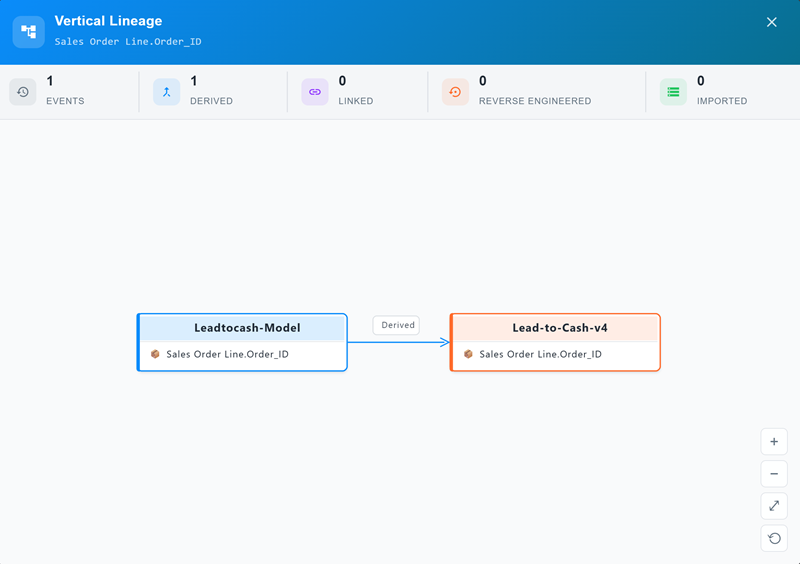Viewport: 800px width, 564px height.
Task: Click the IMPORTED stat label
Action: (722, 101)
